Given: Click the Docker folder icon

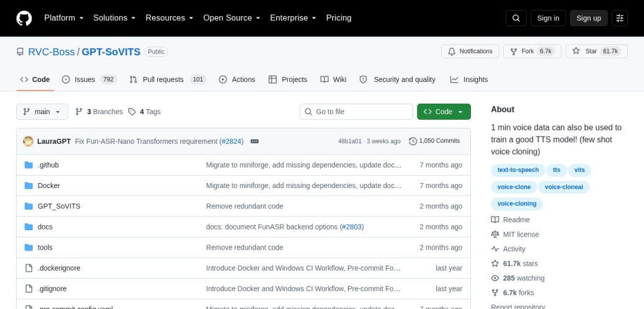Looking at the screenshot, I should 29,186.
